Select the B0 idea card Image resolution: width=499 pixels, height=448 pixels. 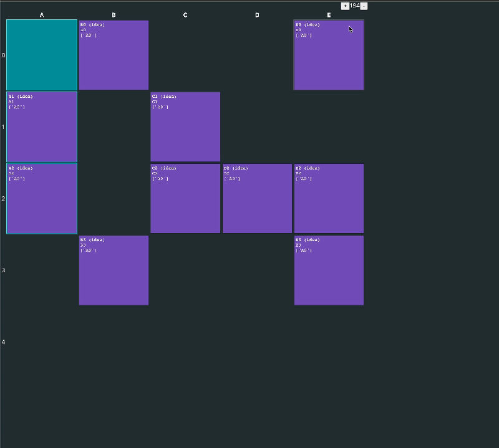(x=114, y=55)
